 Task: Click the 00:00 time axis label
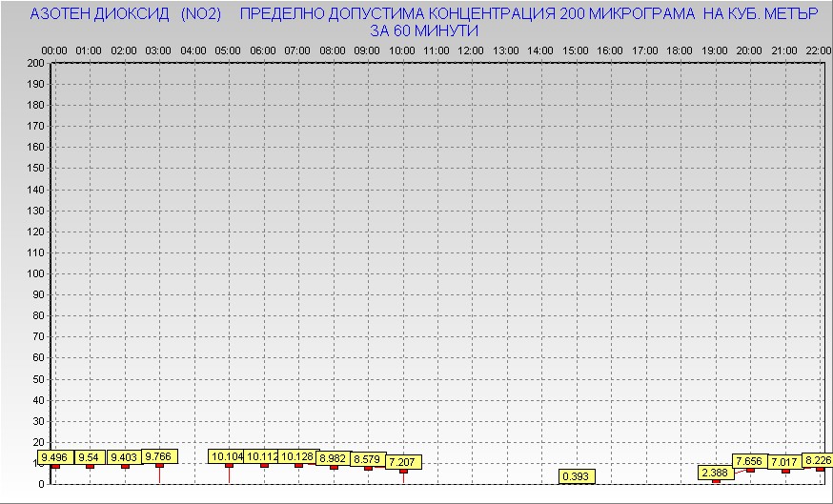[x=54, y=50]
